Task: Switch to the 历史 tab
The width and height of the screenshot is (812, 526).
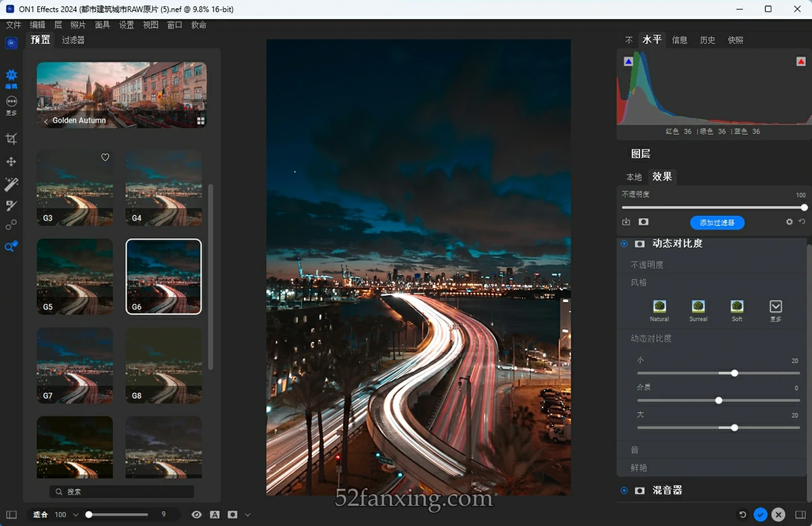Action: click(707, 40)
